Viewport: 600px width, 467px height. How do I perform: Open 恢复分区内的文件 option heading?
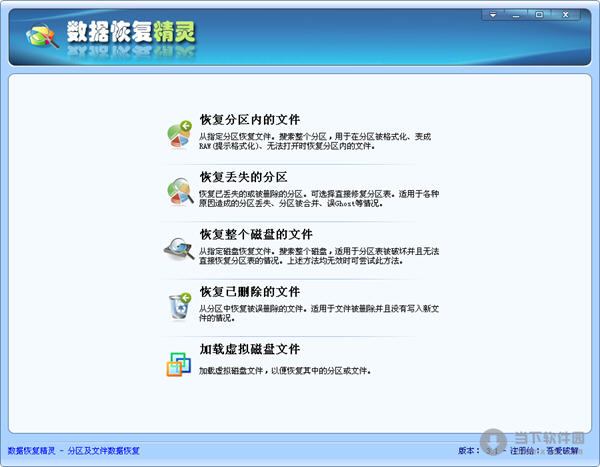tap(249, 119)
